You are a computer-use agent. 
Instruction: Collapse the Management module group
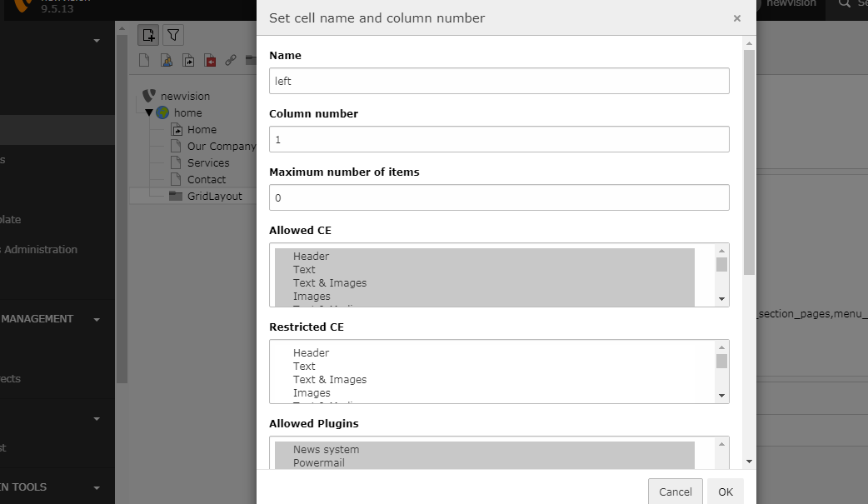click(97, 319)
